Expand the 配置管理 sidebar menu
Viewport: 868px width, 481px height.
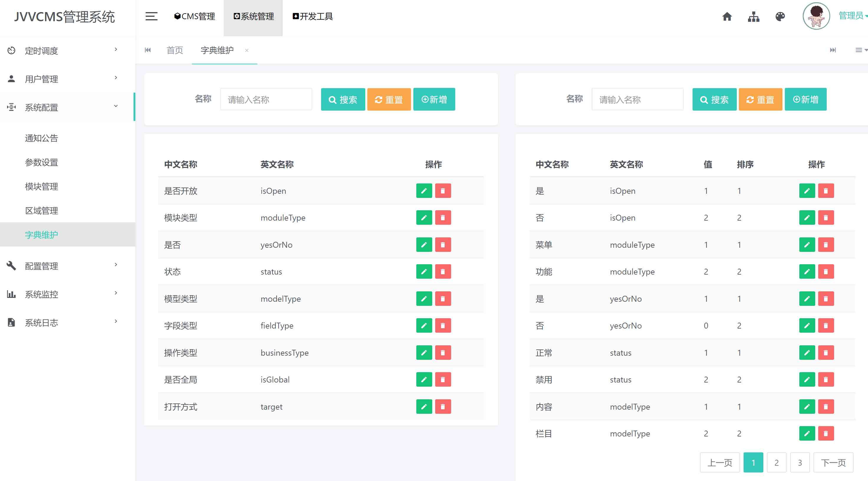68,266
